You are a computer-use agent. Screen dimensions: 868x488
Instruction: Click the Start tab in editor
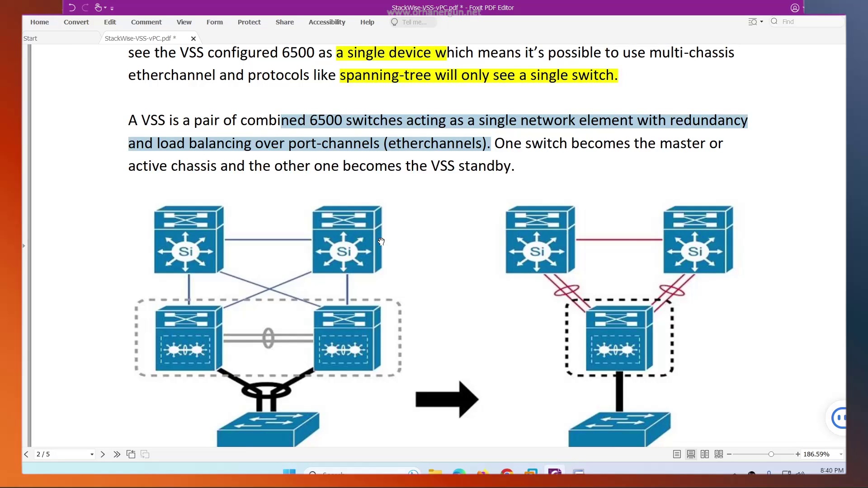point(30,38)
